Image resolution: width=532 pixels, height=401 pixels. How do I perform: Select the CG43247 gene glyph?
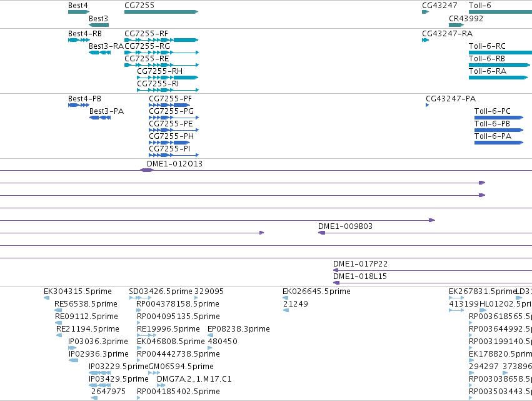click(x=426, y=12)
